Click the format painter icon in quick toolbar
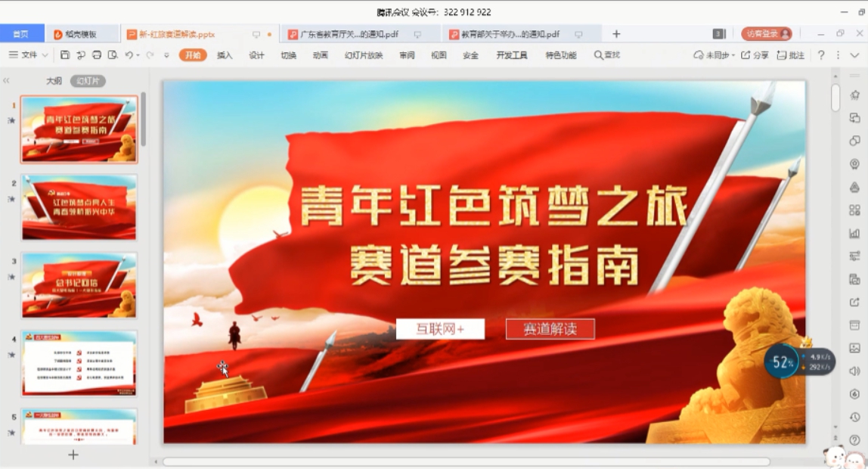Screen dimensions: 868x469 (x=81, y=54)
